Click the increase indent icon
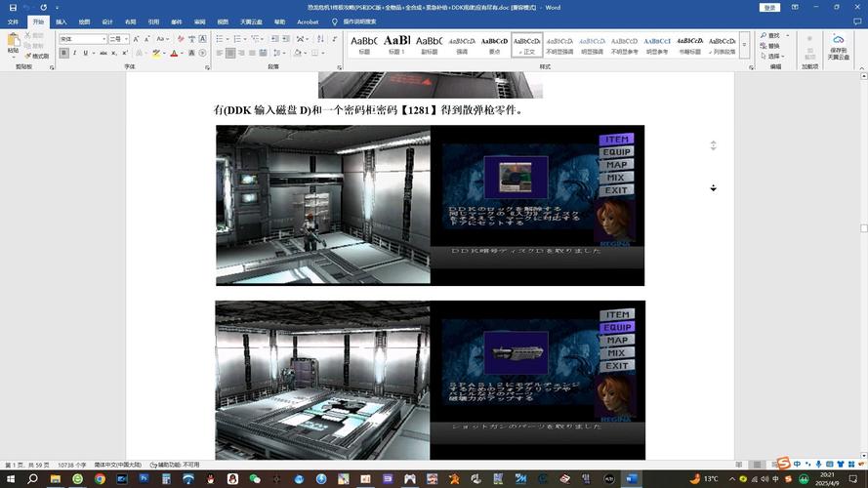 [286, 39]
